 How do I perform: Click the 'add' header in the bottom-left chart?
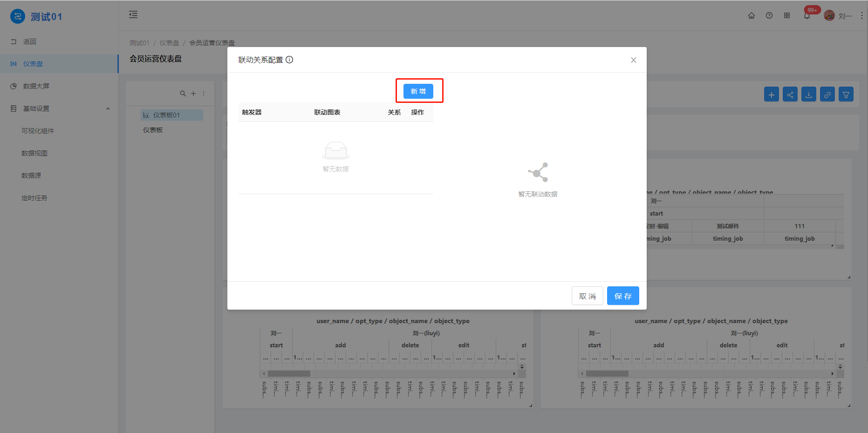point(341,345)
